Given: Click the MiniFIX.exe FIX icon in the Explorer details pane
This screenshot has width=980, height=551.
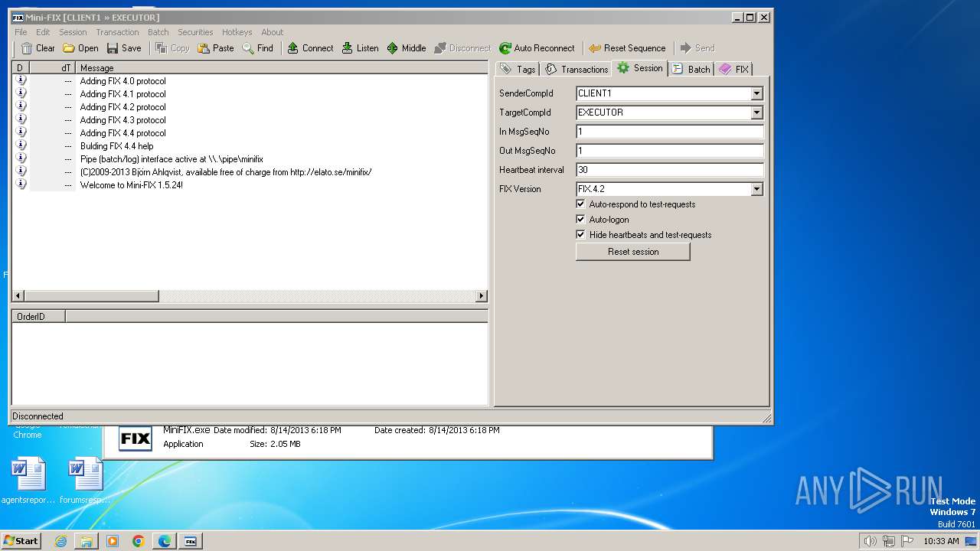Looking at the screenshot, I should (136, 439).
